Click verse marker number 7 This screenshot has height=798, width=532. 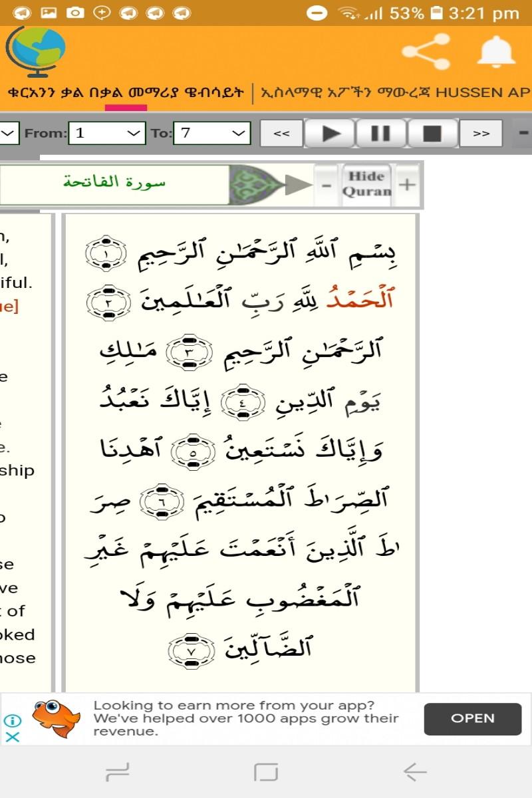(191, 650)
